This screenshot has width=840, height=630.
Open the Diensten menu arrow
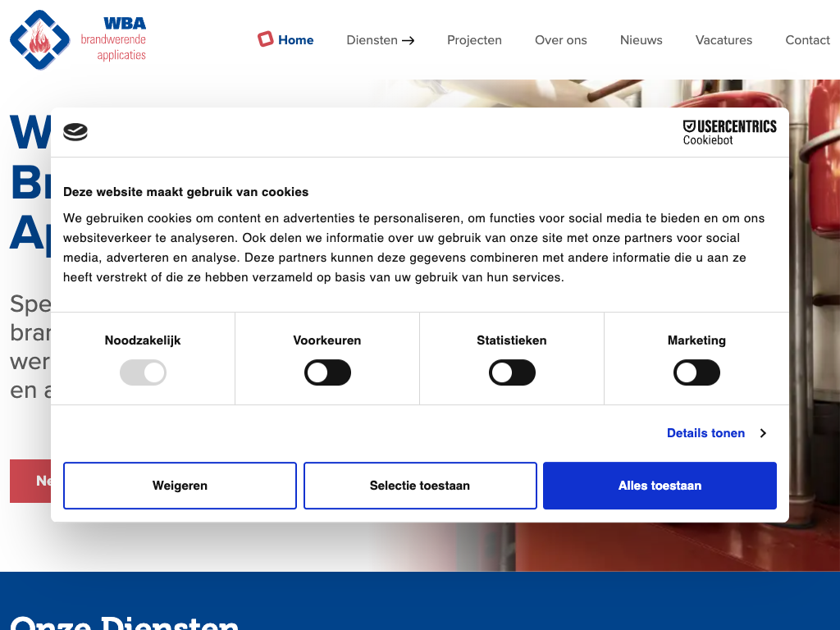click(x=409, y=40)
